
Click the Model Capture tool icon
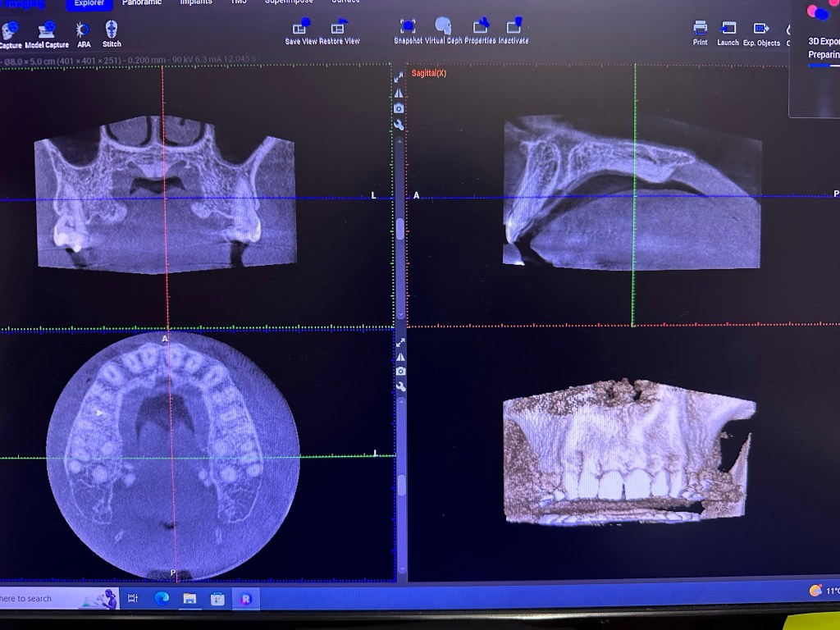(x=47, y=30)
